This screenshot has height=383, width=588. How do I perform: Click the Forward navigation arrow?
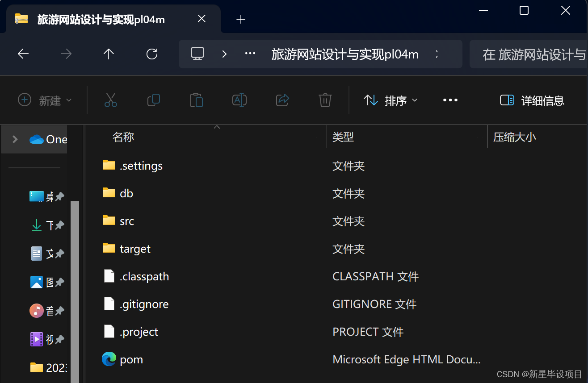[66, 54]
